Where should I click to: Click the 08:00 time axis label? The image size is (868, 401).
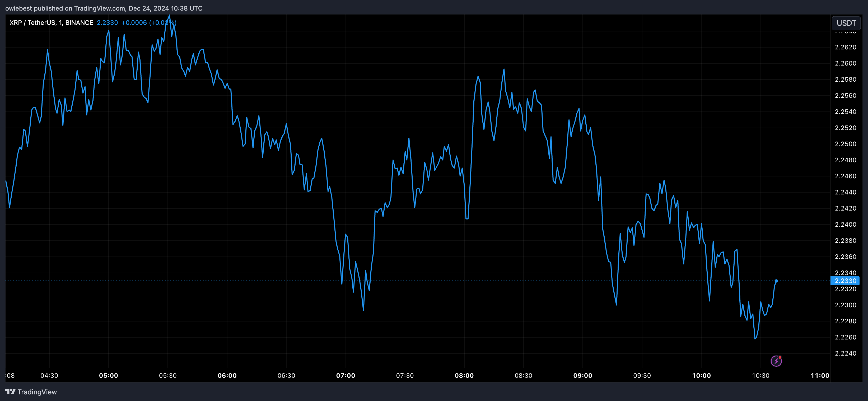pyautogui.click(x=464, y=375)
